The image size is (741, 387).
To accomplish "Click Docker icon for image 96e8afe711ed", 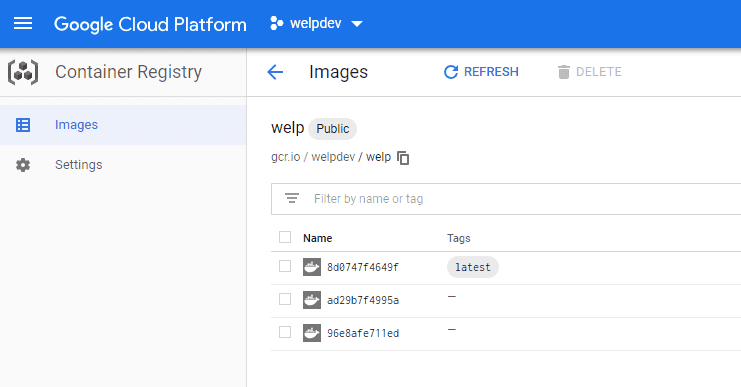I will tap(312, 333).
